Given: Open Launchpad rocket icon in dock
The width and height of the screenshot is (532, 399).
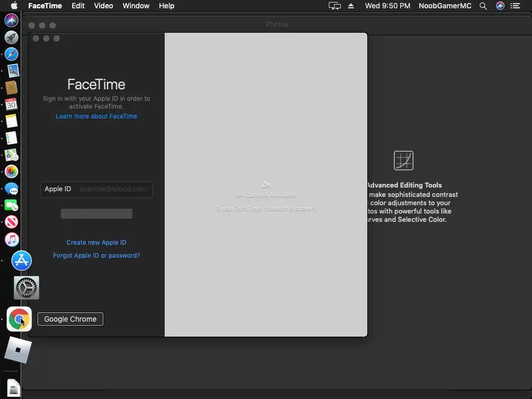Looking at the screenshot, I should [x=11, y=37].
